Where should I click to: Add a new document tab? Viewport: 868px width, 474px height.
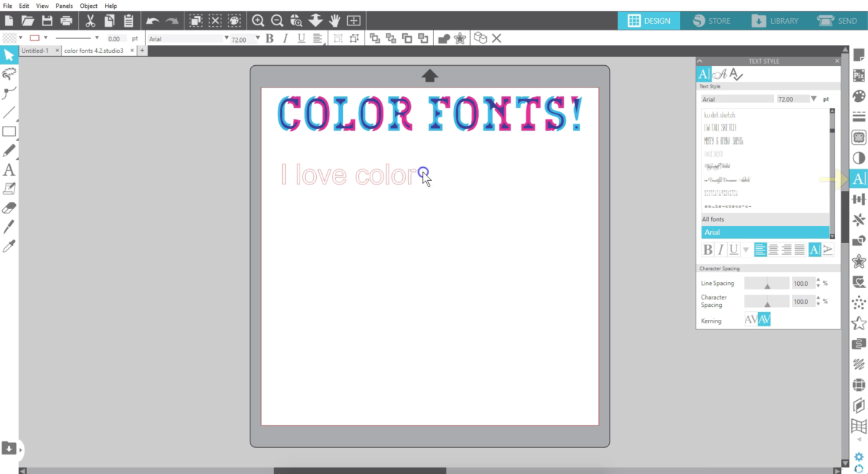click(x=142, y=51)
